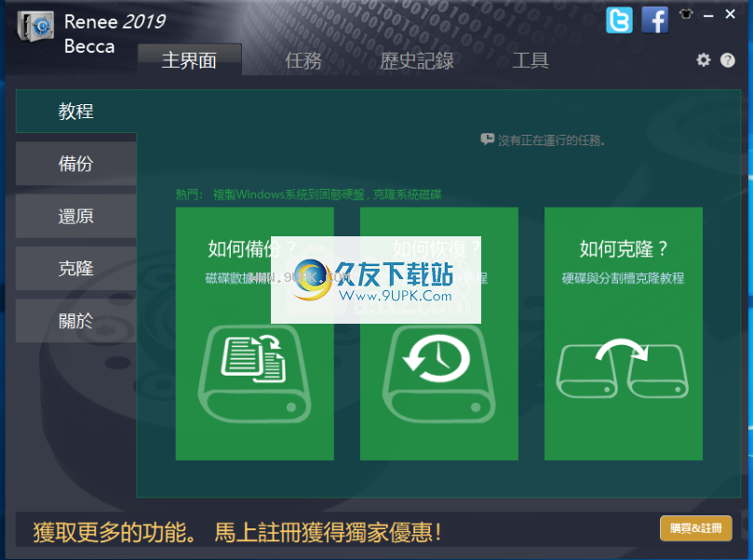Image resolution: width=753 pixels, height=560 pixels.
Task: Open the skin T-shirt icon
Action: [x=686, y=14]
